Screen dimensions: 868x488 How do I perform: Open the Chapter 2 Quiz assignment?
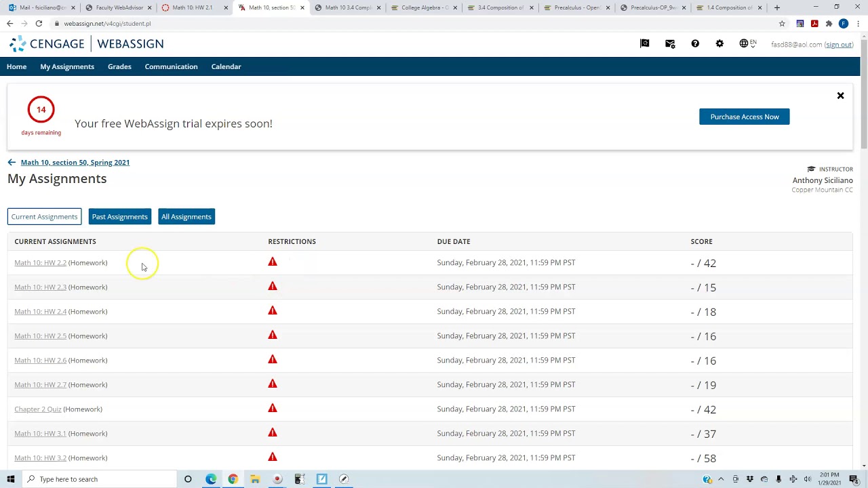[38, 409]
